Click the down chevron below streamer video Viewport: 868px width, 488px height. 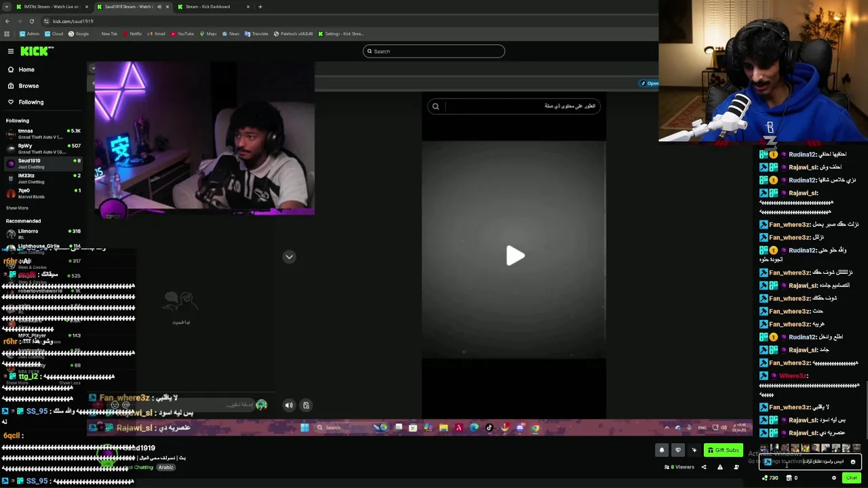(289, 257)
